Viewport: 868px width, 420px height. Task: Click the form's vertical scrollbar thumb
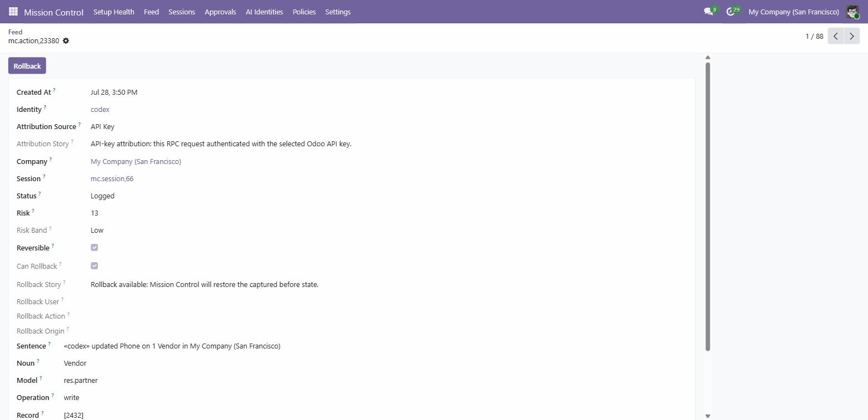click(707, 206)
